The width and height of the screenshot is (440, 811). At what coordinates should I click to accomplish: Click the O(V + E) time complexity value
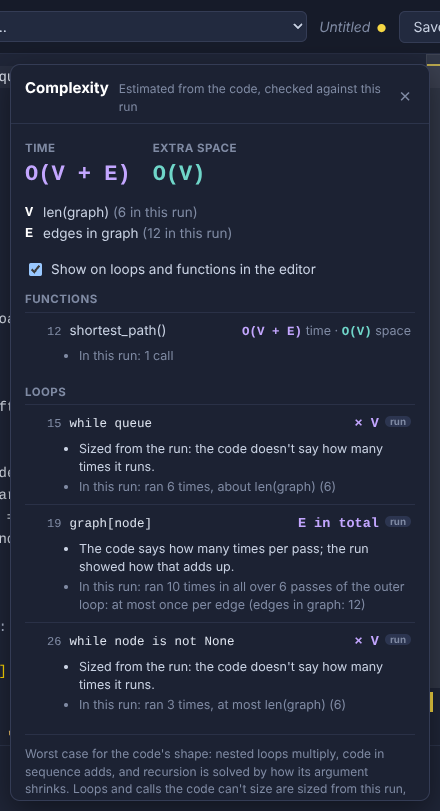[x=77, y=174]
